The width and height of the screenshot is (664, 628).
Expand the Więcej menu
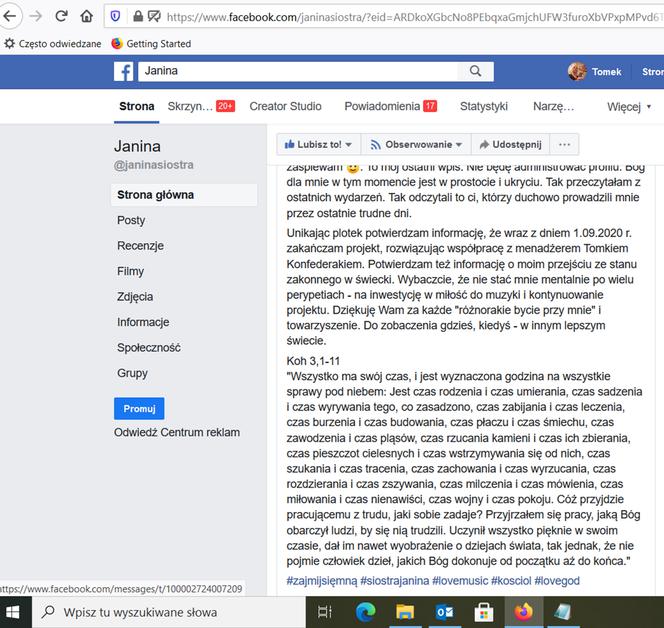[629, 106]
